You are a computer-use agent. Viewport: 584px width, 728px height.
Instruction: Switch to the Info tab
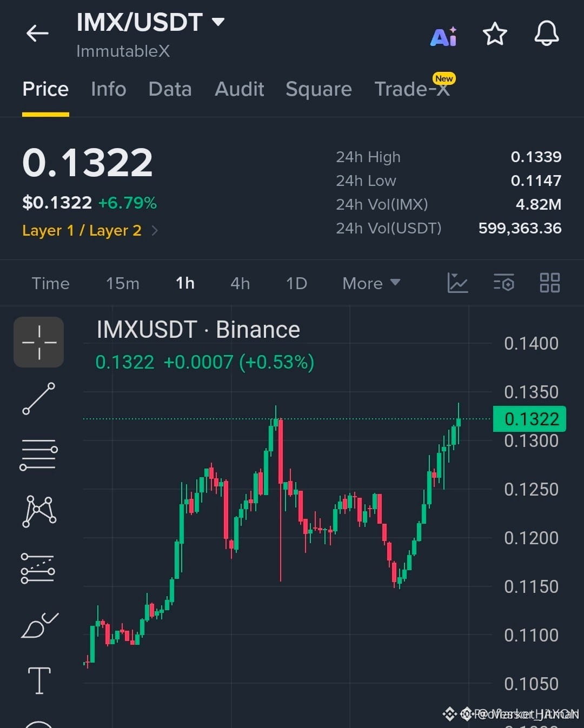point(109,89)
